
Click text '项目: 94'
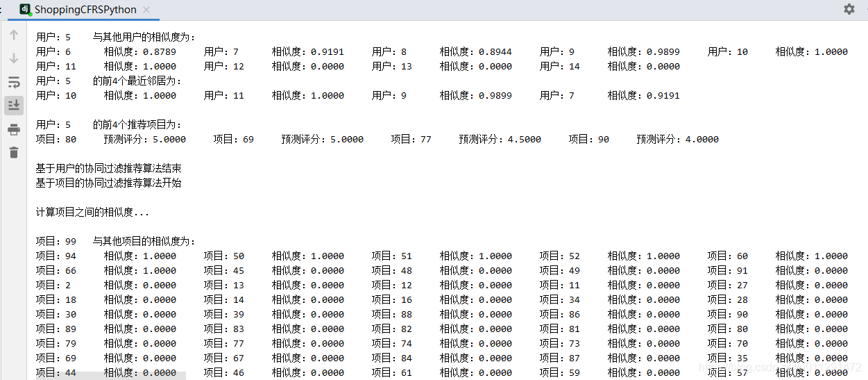point(56,256)
